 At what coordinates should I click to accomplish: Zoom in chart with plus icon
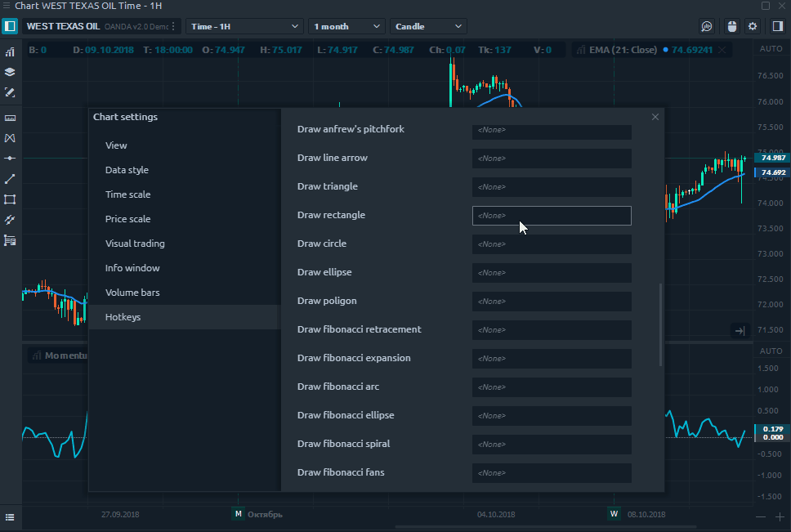click(x=780, y=516)
